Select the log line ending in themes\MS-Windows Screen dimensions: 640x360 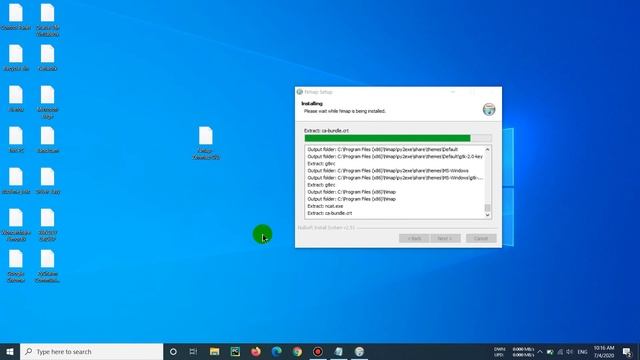coord(388,171)
